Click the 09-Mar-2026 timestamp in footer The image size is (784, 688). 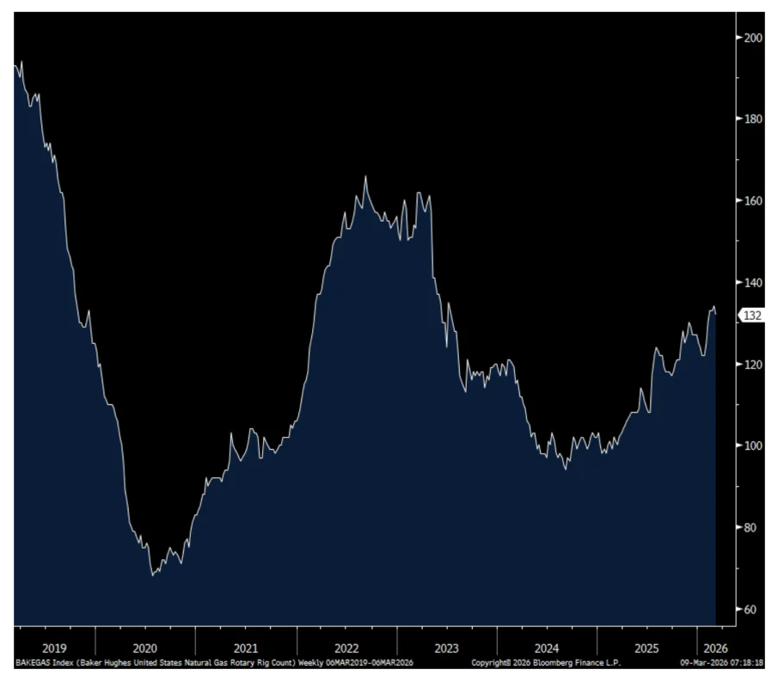720,663
